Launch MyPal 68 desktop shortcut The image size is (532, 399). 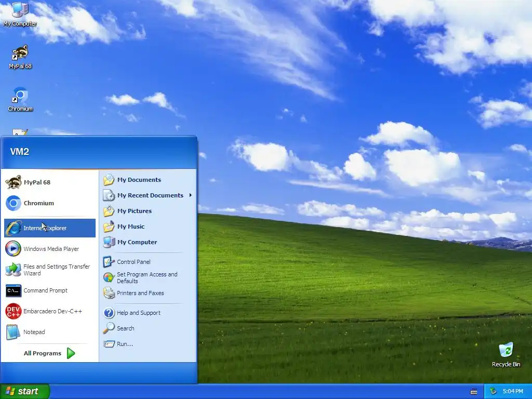point(20,57)
